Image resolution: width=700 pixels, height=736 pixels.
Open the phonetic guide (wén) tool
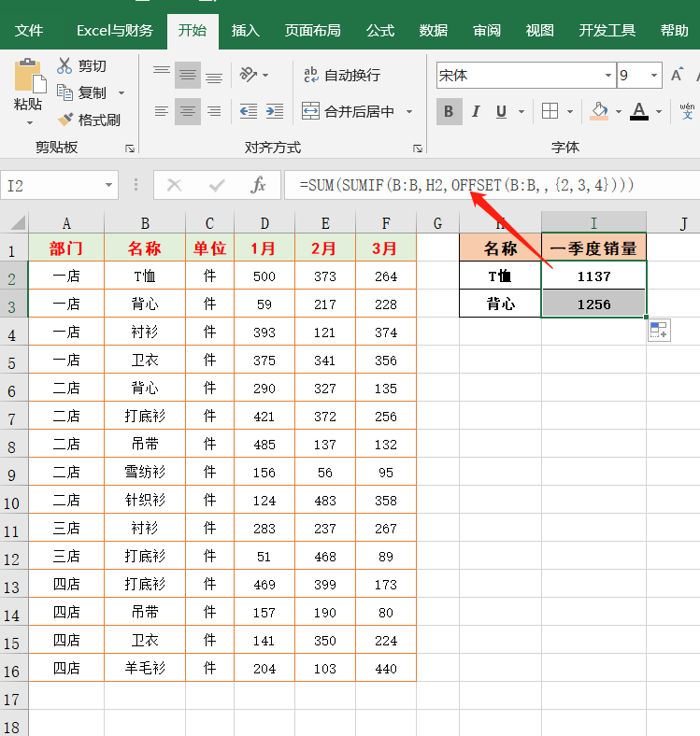[687, 111]
